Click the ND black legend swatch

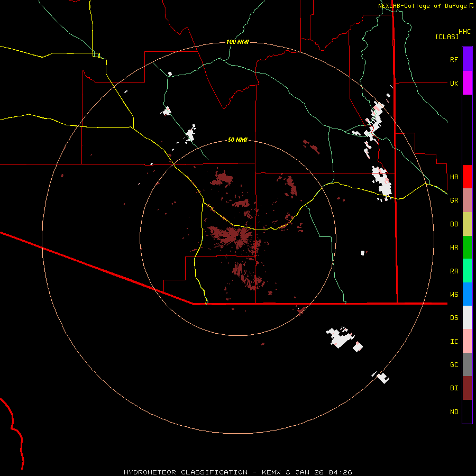[467, 411]
